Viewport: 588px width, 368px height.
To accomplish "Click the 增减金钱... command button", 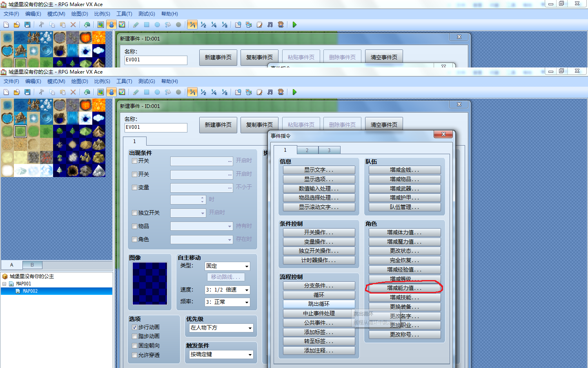I will coord(405,170).
